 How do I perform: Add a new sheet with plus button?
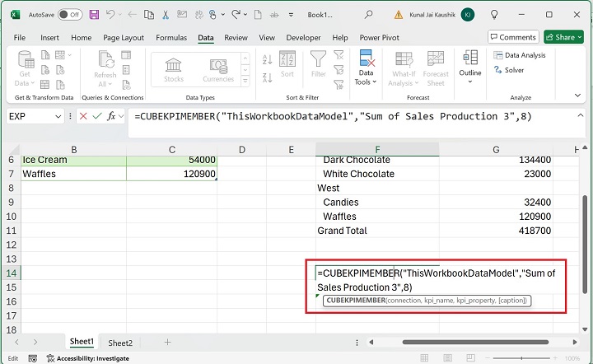(x=167, y=342)
